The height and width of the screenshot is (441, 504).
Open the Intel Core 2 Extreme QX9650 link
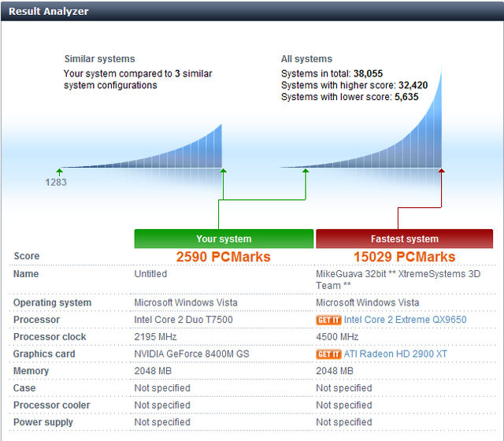(405, 320)
